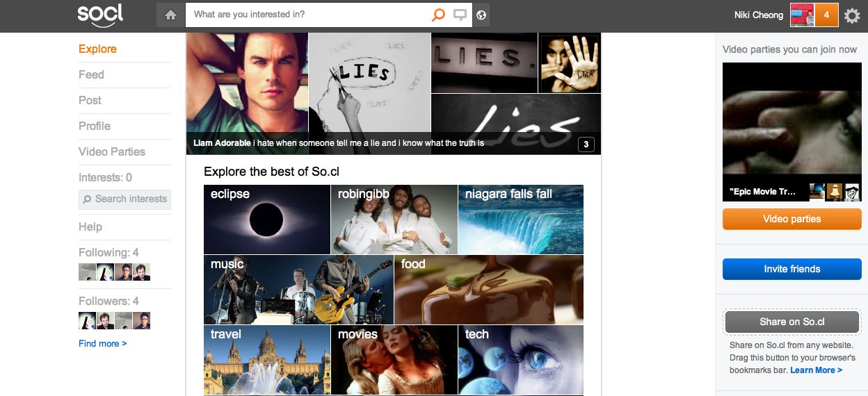The image size is (868, 396).
Task: Click the globe icon in top bar
Action: 481,15
